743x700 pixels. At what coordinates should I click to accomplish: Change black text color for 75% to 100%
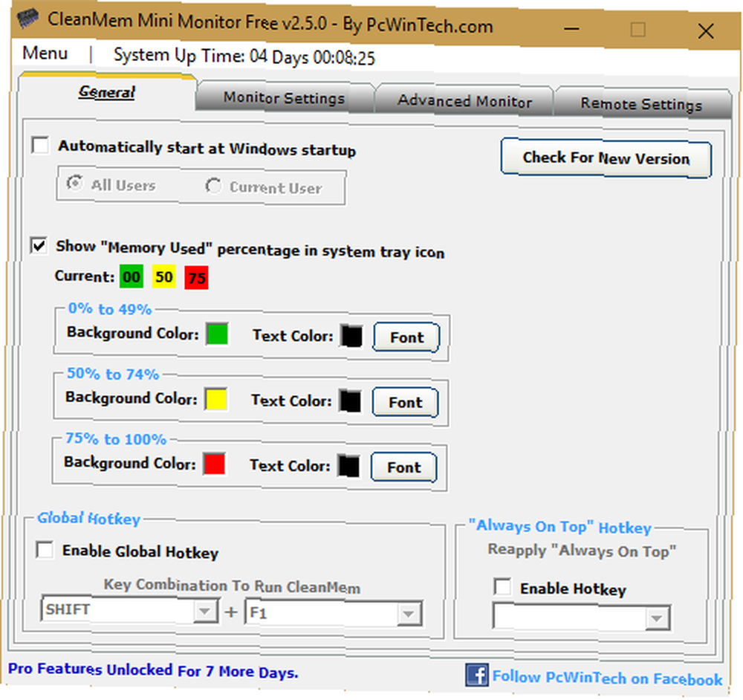pos(348,466)
